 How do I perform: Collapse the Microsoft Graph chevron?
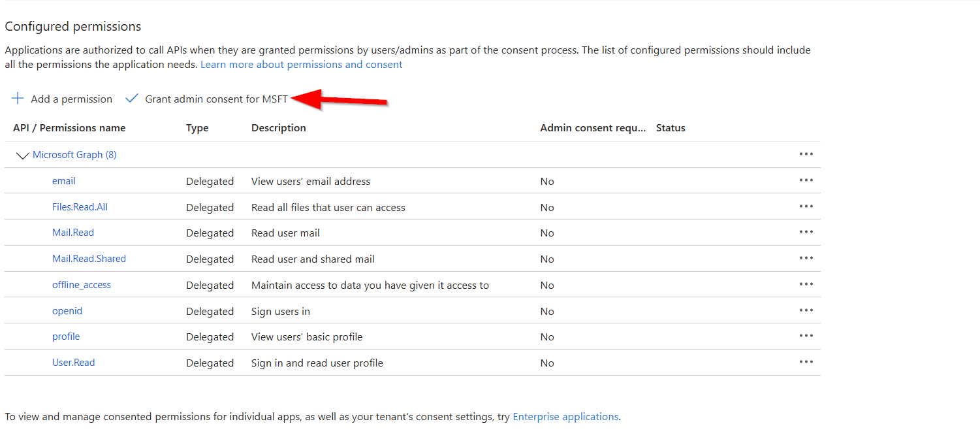pos(23,156)
